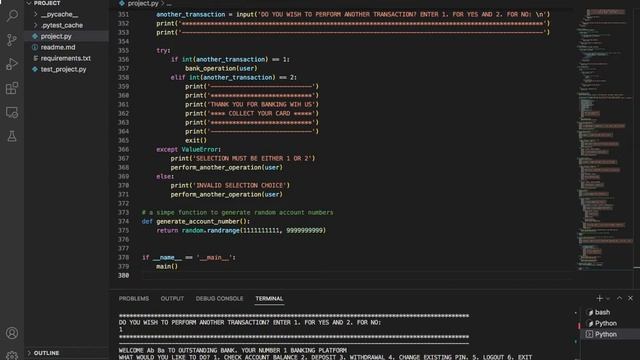Open requirements.txt in the explorer
The width and height of the screenshot is (640, 360).
click(x=67, y=58)
